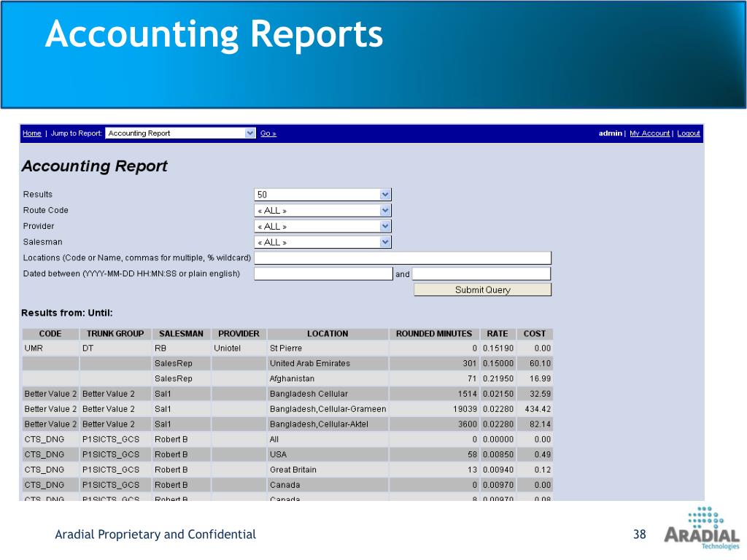Viewport: 747px width, 560px height.
Task: Click the SALESMAN column header
Action: pos(181,334)
